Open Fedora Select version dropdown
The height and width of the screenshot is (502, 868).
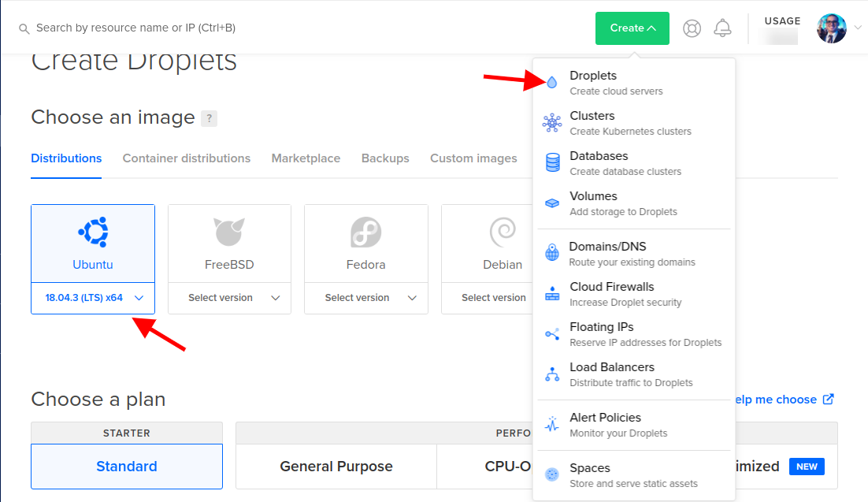366,298
